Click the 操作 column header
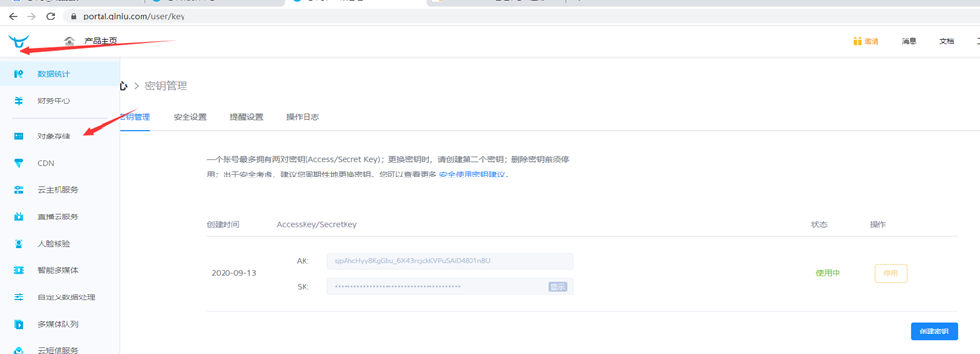The width and height of the screenshot is (980, 354). click(x=878, y=224)
